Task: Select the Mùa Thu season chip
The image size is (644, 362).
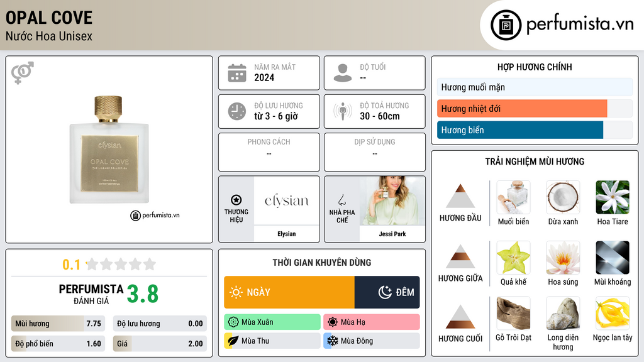Action: point(272,341)
